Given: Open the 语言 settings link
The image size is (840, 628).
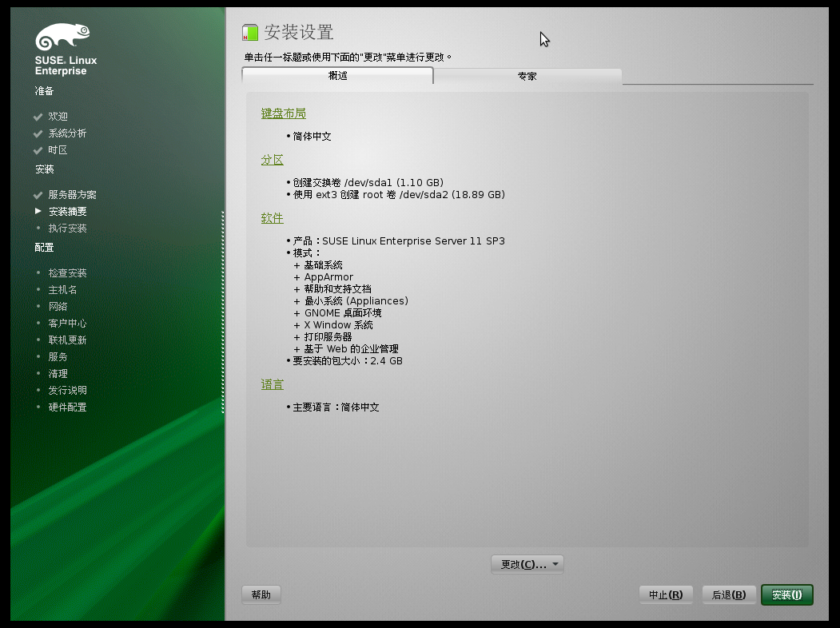Looking at the screenshot, I should pos(272,384).
